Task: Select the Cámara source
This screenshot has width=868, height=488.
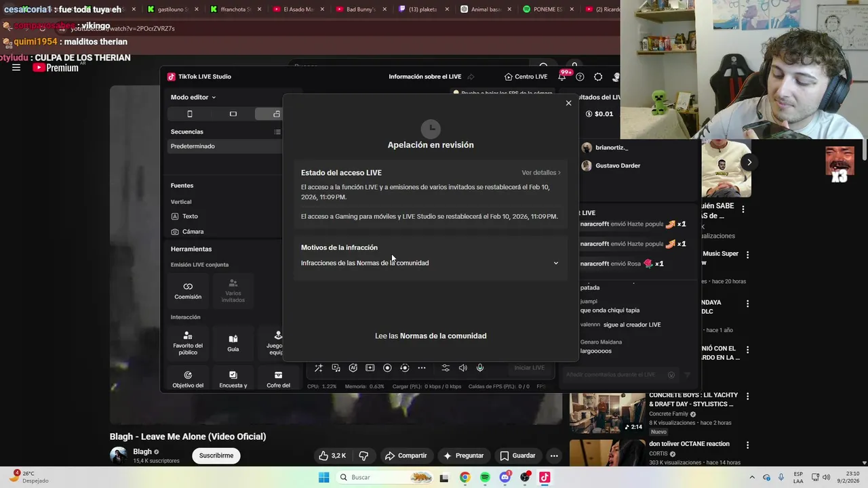Action: click(187, 232)
